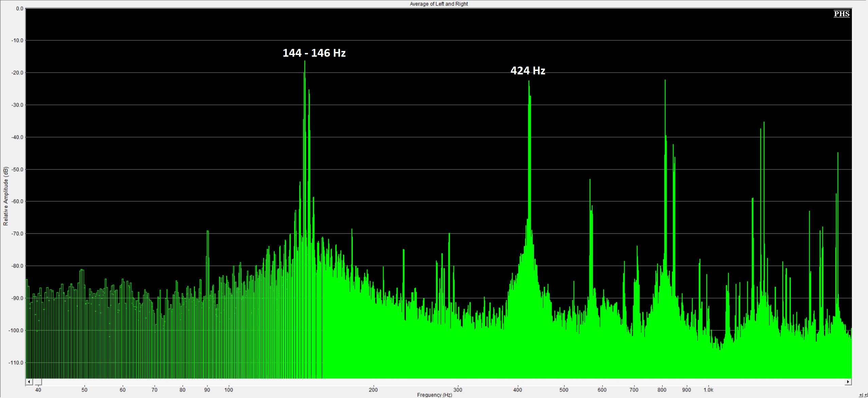Click the PHS button in the spectrum corner

[842, 14]
